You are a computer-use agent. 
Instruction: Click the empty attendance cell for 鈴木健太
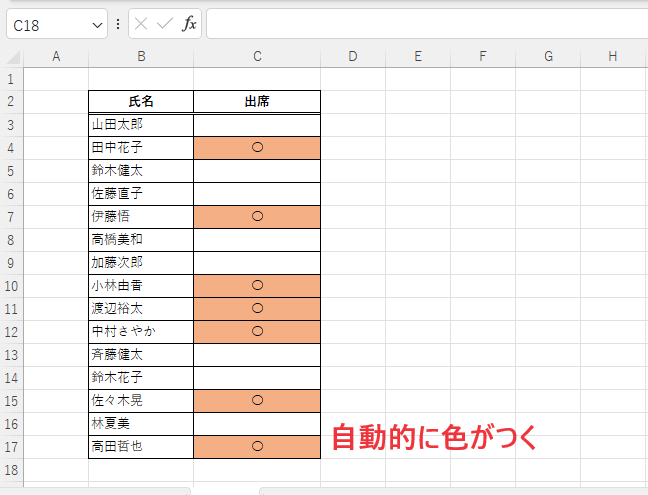[x=257, y=171]
